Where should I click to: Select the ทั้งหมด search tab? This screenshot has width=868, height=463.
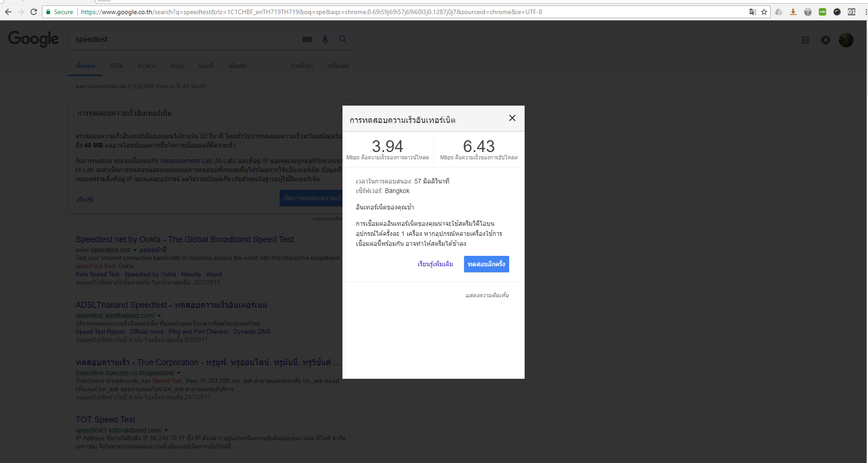click(x=86, y=66)
